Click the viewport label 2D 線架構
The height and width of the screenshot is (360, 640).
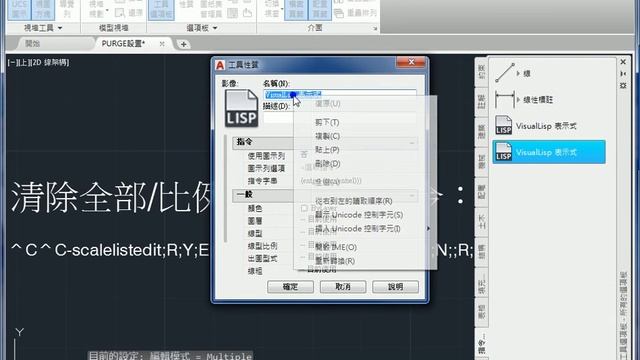[x=50, y=62]
